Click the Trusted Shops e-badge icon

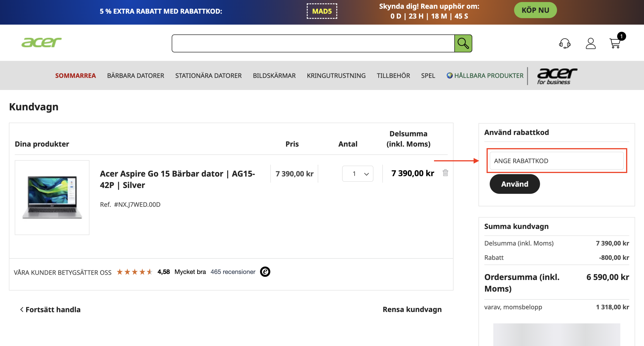pos(265,272)
